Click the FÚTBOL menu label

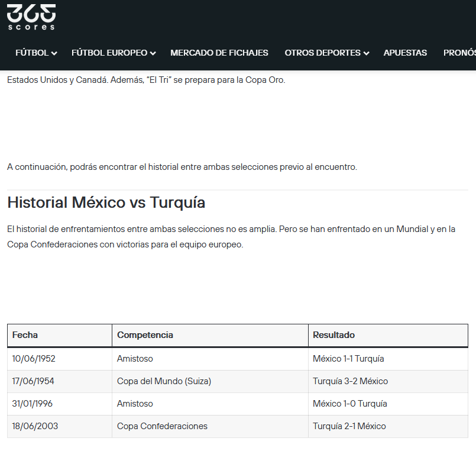32,53
